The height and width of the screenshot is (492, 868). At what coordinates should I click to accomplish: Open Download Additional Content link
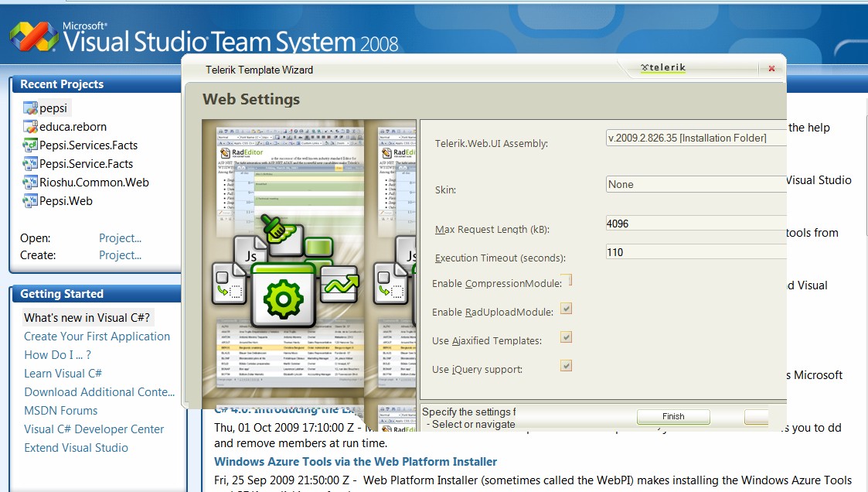click(99, 392)
